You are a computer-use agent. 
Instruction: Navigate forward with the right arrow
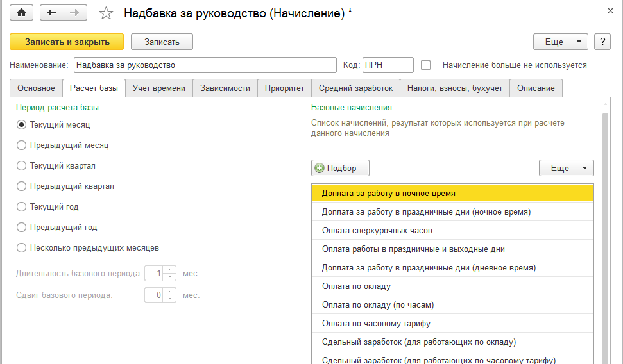pyautogui.click(x=74, y=13)
